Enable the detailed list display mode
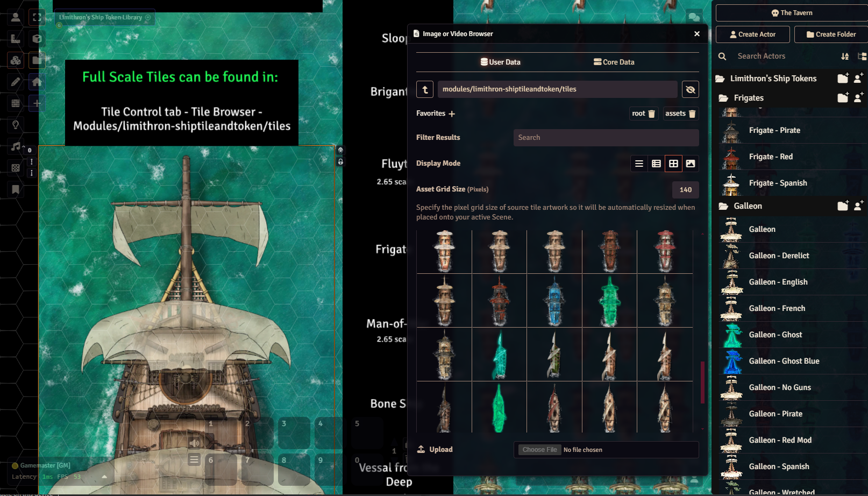The image size is (868, 496). (x=656, y=164)
